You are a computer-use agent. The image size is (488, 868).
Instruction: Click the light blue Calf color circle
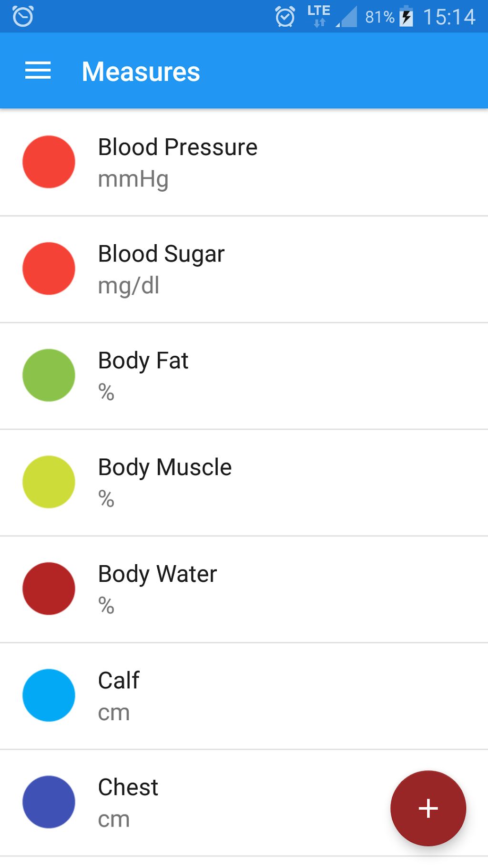click(x=49, y=695)
